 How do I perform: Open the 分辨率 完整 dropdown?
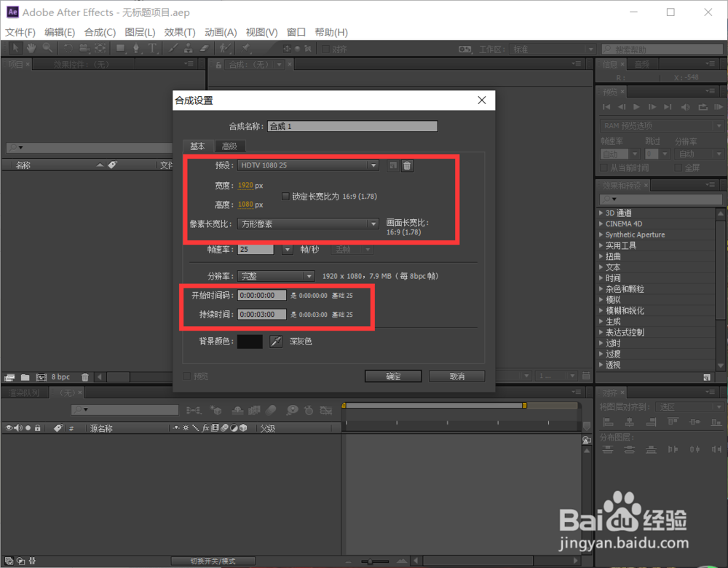point(276,276)
